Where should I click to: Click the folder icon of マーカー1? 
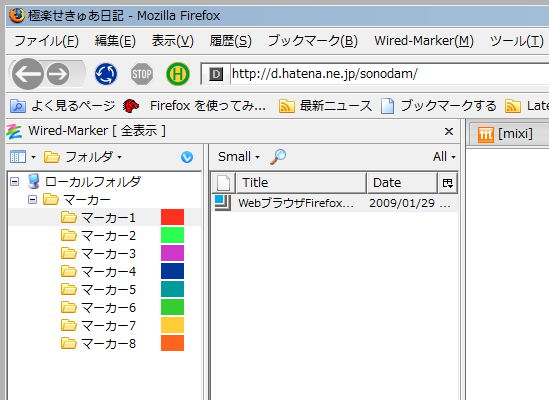(x=69, y=217)
